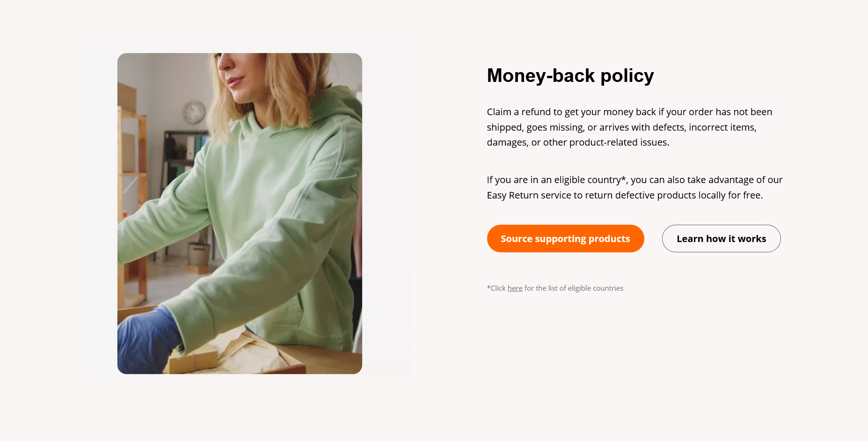The width and height of the screenshot is (868, 441).
Task: Click the orange Source supporting products button
Action: [565, 238]
